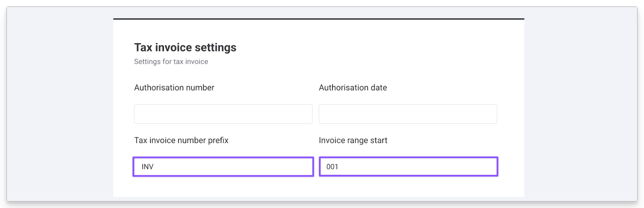644x208 pixels.
Task: Click the word "Tax" in the main heading
Action: (143, 48)
